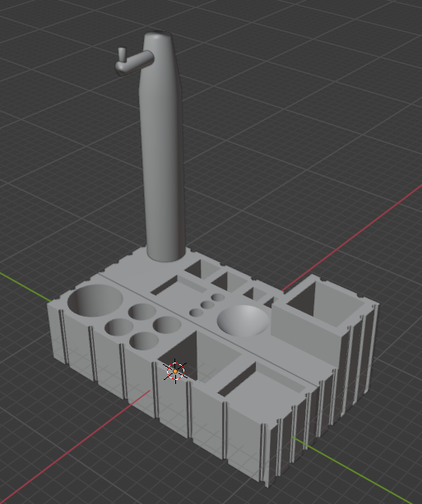Click the small hook at the post top
Screen dimensions: 422x504
tap(134, 61)
